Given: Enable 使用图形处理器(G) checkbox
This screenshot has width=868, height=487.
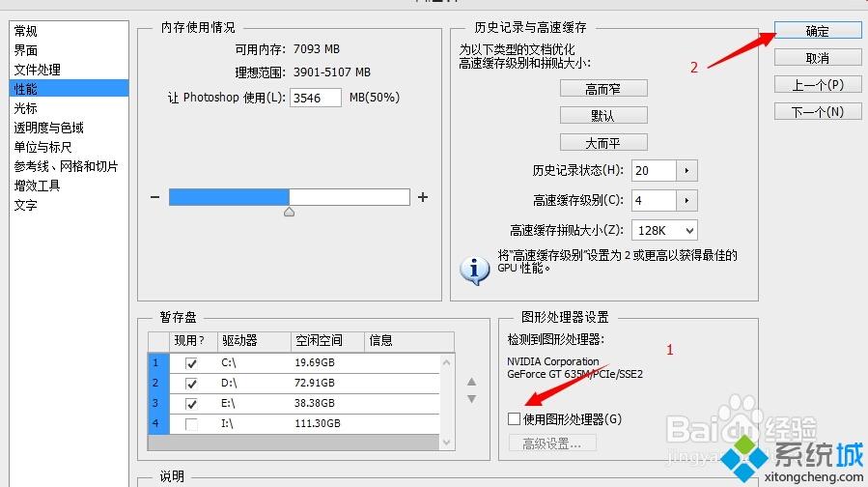Looking at the screenshot, I should point(514,418).
